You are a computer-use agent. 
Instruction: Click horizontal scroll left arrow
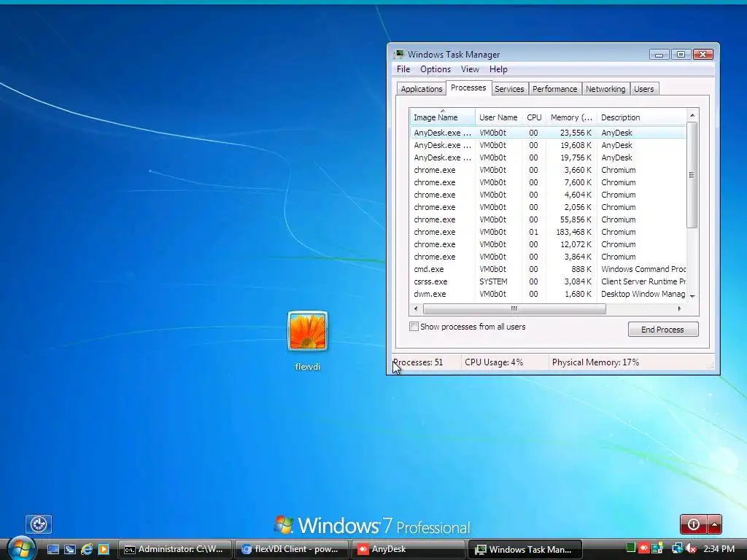tap(416, 308)
